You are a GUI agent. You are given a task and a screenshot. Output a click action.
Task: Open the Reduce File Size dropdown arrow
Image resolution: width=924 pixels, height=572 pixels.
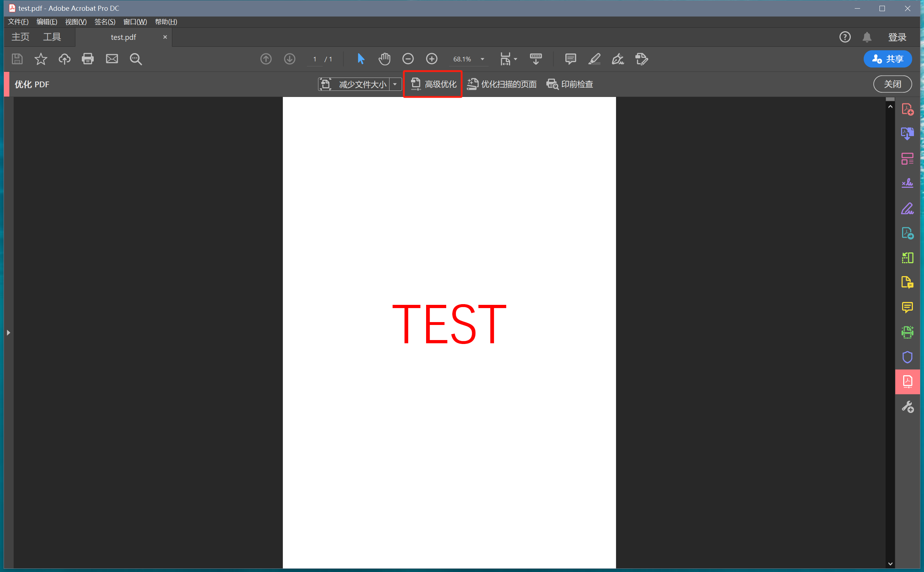click(395, 84)
